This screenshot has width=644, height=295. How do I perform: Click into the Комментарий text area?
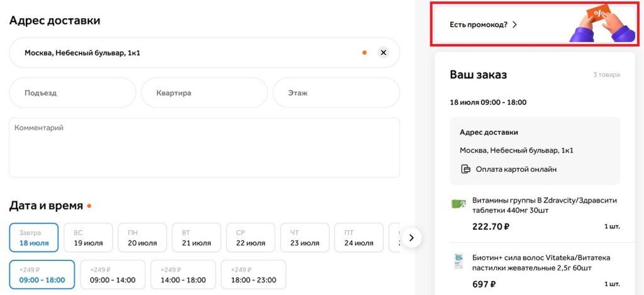pyautogui.click(x=204, y=147)
